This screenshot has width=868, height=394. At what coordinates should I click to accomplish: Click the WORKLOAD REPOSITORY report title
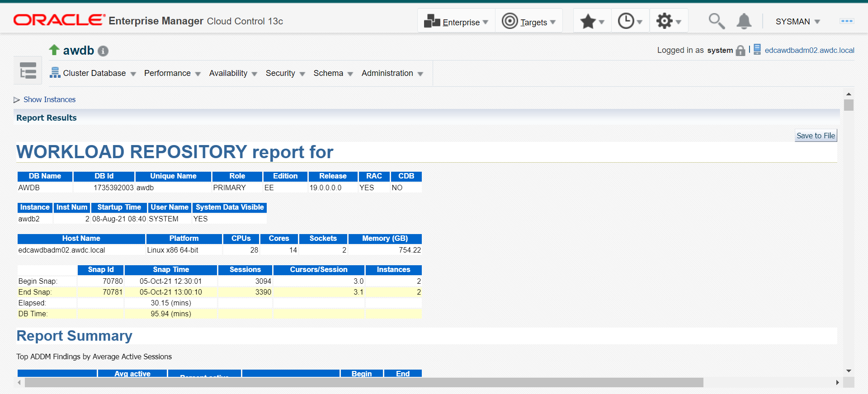(175, 152)
